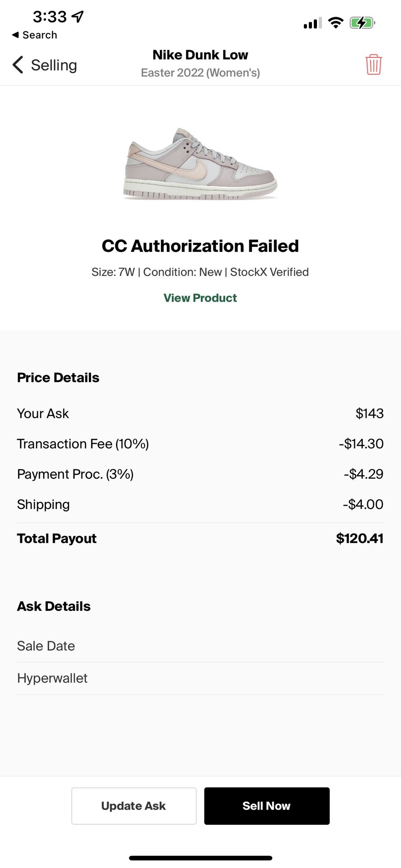The width and height of the screenshot is (401, 868).
Task: Tap the Selling label to go back
Action: [x=54, y=65]
